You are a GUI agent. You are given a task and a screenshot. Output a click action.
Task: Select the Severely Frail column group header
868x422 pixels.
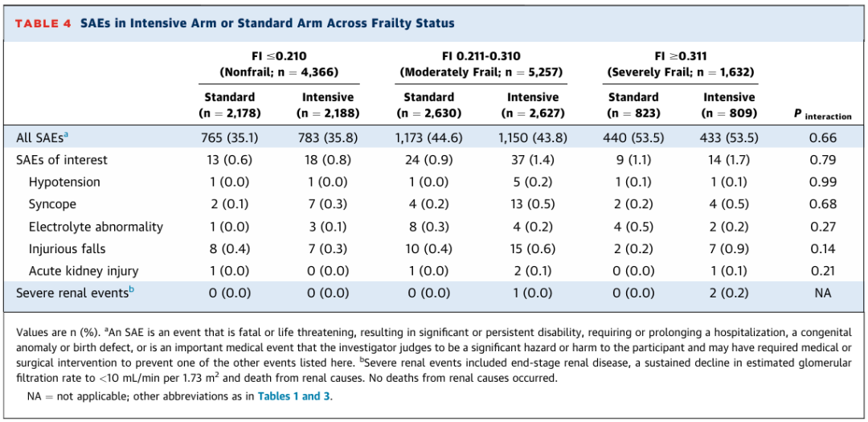pos(680,64)
